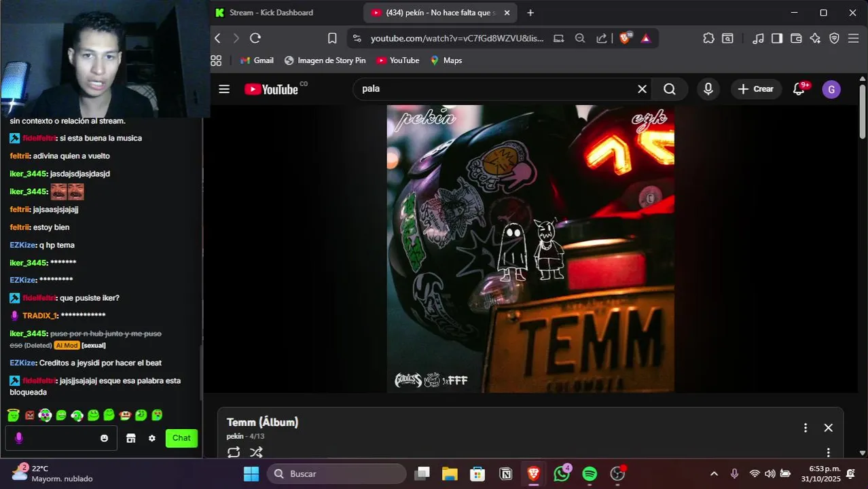Open Brave VPN shield icon
The width and height of the screenshot is (868, 489).
coord(835,38)
